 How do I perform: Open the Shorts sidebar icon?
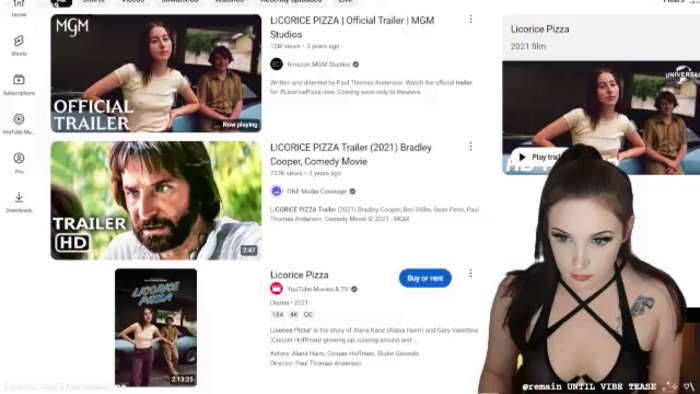click(x=19, y=41)
